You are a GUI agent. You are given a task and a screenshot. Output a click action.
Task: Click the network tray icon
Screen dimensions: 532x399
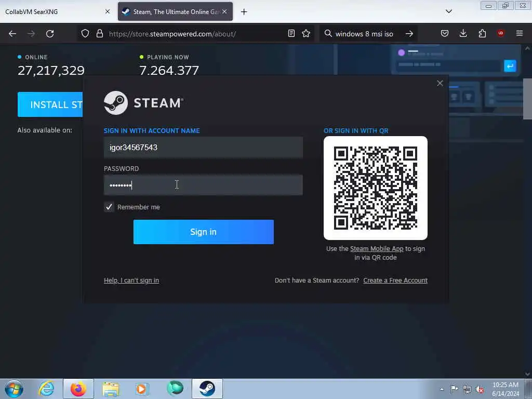click(x=467, y=390)
